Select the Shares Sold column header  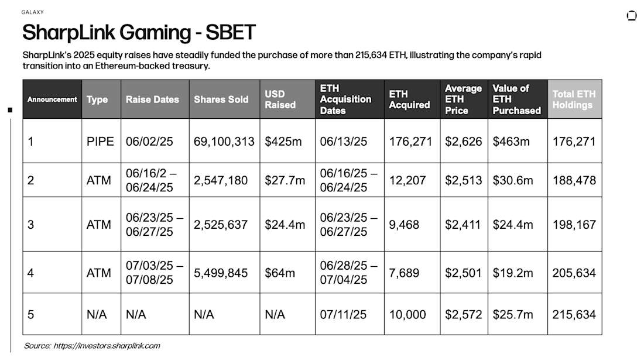click(224, 99)
